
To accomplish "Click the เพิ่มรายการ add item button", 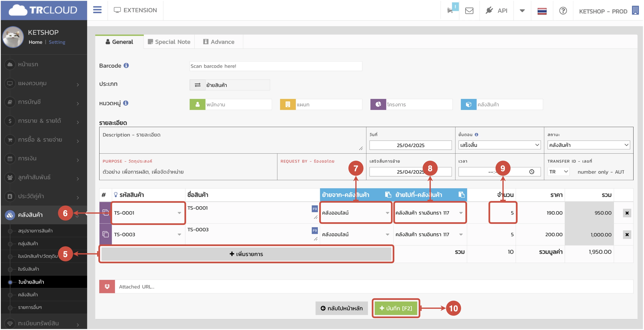I will 246,254.
